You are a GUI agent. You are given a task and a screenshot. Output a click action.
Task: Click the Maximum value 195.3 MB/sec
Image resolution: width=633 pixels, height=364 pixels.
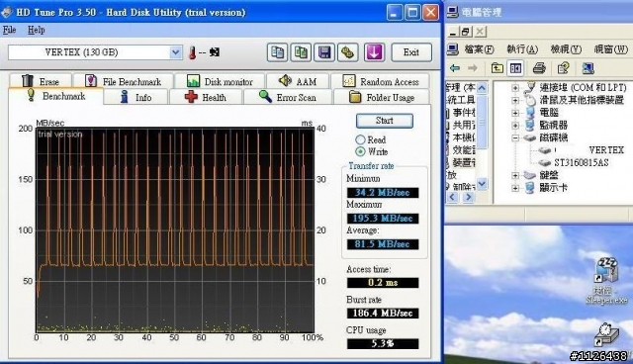(383, 219)
